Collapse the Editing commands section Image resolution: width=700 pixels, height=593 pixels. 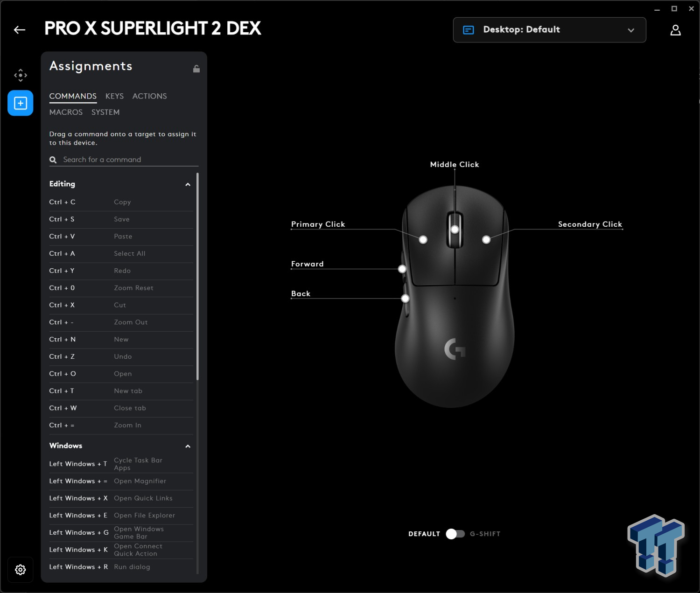[188, 184]
